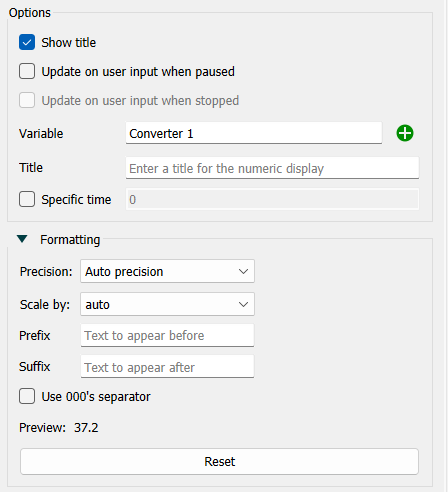This screenshot has width=448, height=492.
Task: Open the Scale by dropdown
Action: [x=167, y=304]
